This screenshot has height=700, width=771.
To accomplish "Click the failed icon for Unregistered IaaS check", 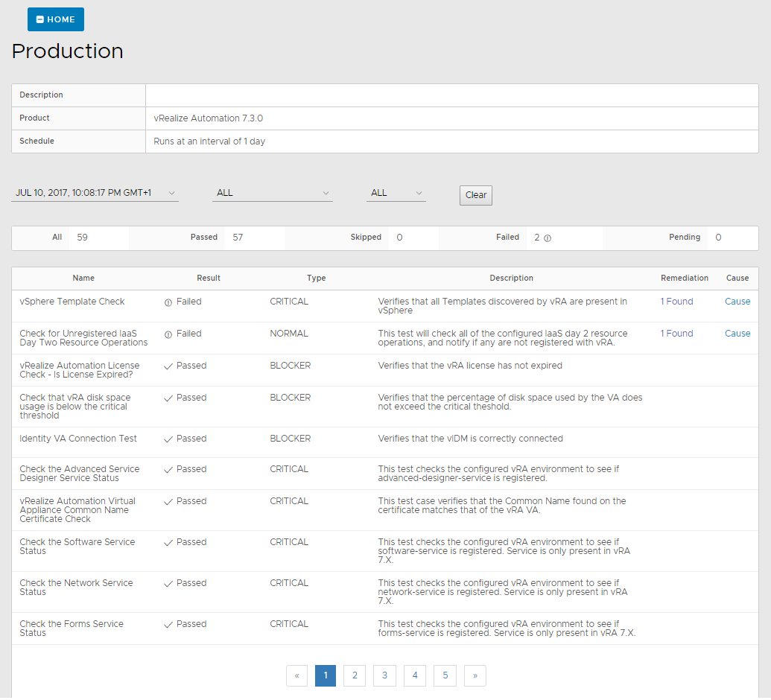I will pyautogui.click(x=168, y=334).
